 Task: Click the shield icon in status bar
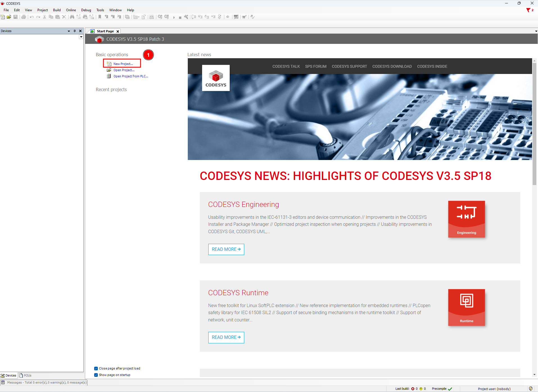point(531,389)
